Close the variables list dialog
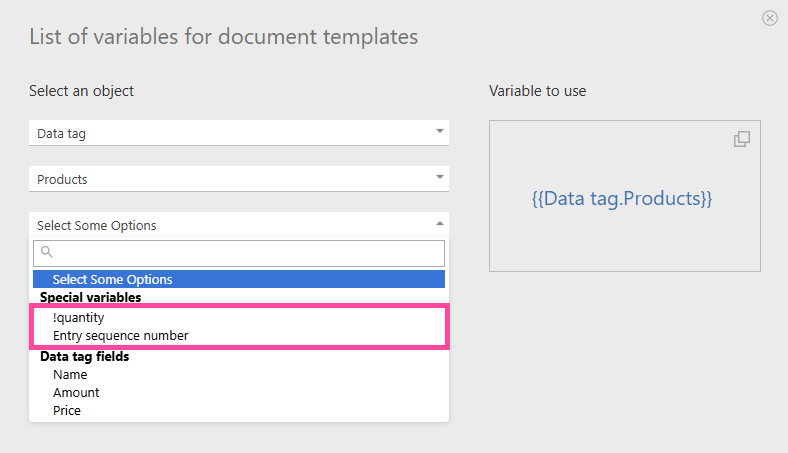The image size is (788, 453). [769, 18]
